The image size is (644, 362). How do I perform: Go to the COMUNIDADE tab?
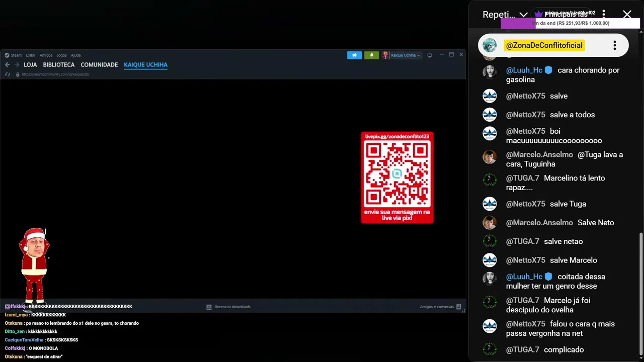point(99,65)
